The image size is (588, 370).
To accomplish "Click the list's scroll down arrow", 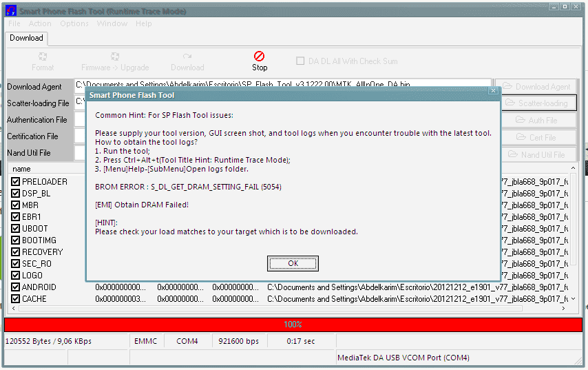I will [573, 299].
